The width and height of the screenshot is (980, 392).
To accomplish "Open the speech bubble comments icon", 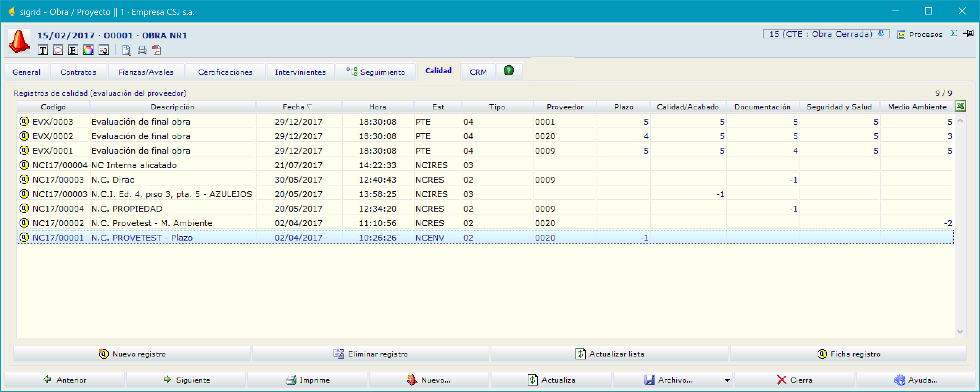I will tap(58, 50).
